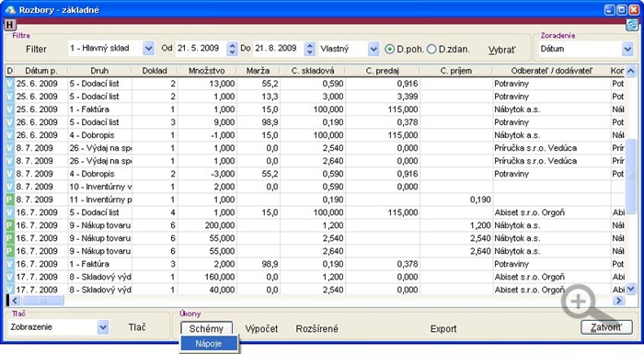
Task: Click the horizontal scrollbar left arrow
Action: (15, 301)
